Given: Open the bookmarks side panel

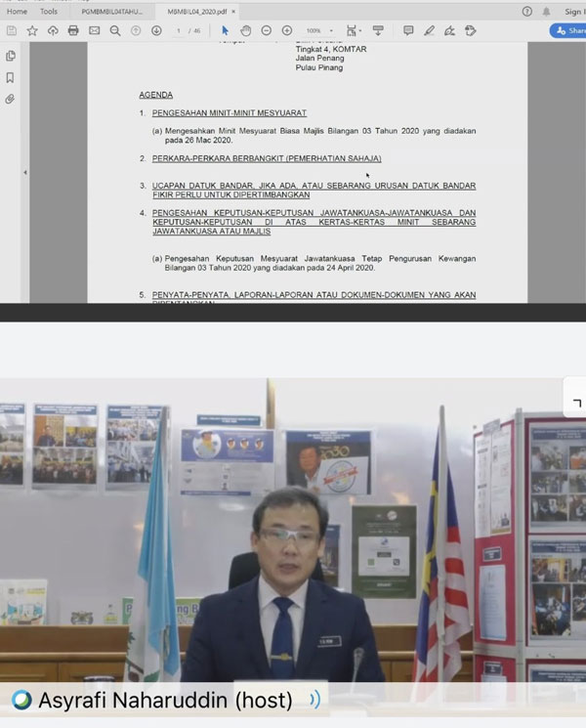Looking at the screenshot, I should pos(10,77).
